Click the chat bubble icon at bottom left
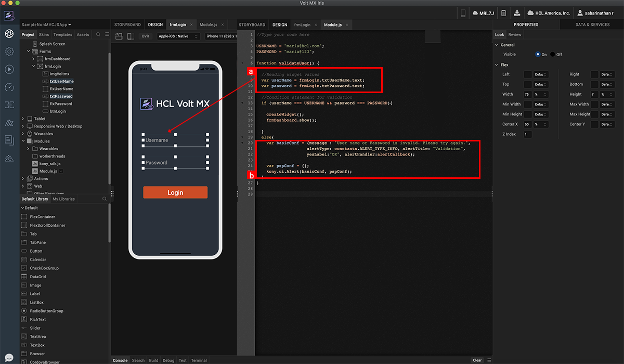The height and width of the screenshot is (364, 624). 9,358
